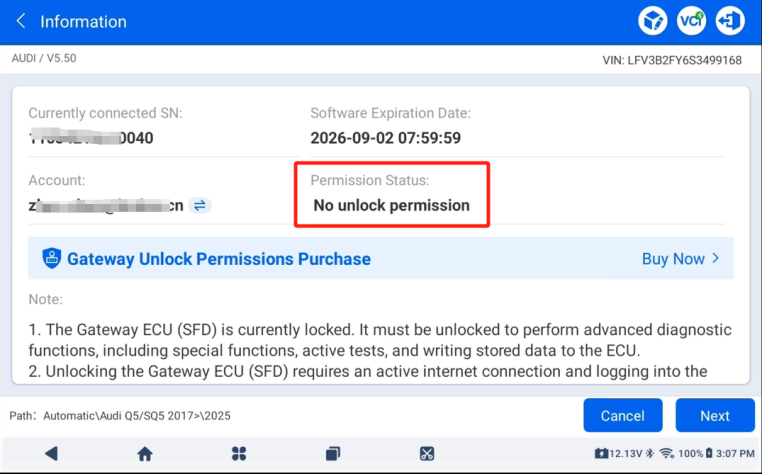Open the feedback cube-and-pen icon
The image size is (762, 474).
pyautogui.click(x=652, y=21)
